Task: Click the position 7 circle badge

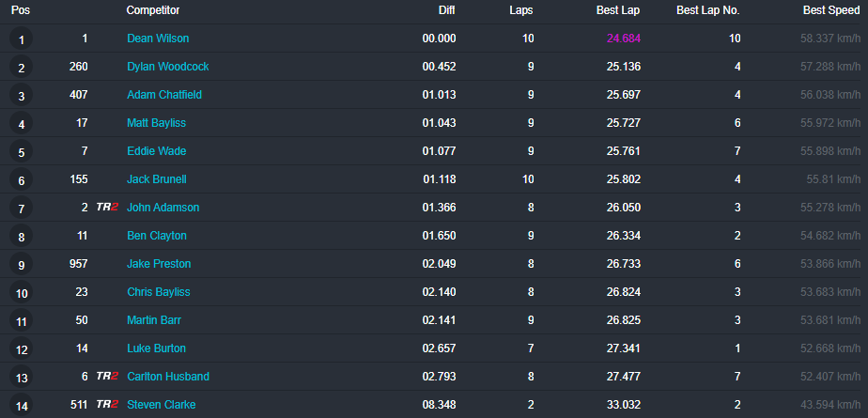Action: (x=21, y=209)
